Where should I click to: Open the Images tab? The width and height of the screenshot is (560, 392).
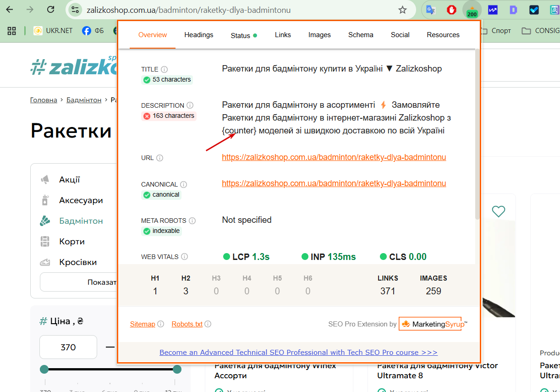tap(319, 35)
